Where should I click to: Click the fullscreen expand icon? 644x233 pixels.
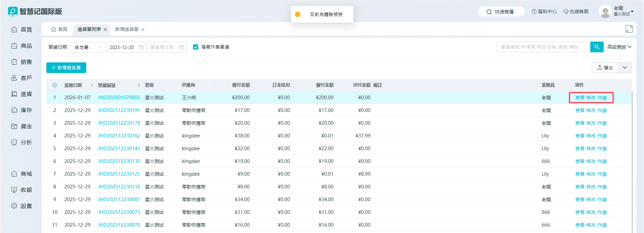(x=629, y=29)
